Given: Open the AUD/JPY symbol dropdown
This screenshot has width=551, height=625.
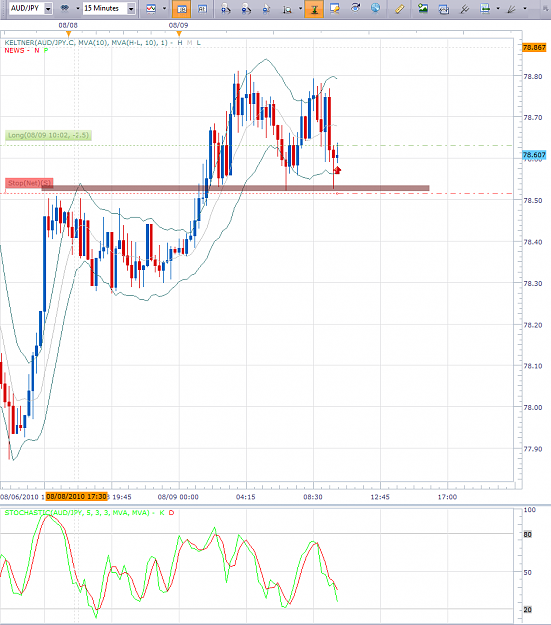Looking at the screenshot, I should [x=48, y=8].
